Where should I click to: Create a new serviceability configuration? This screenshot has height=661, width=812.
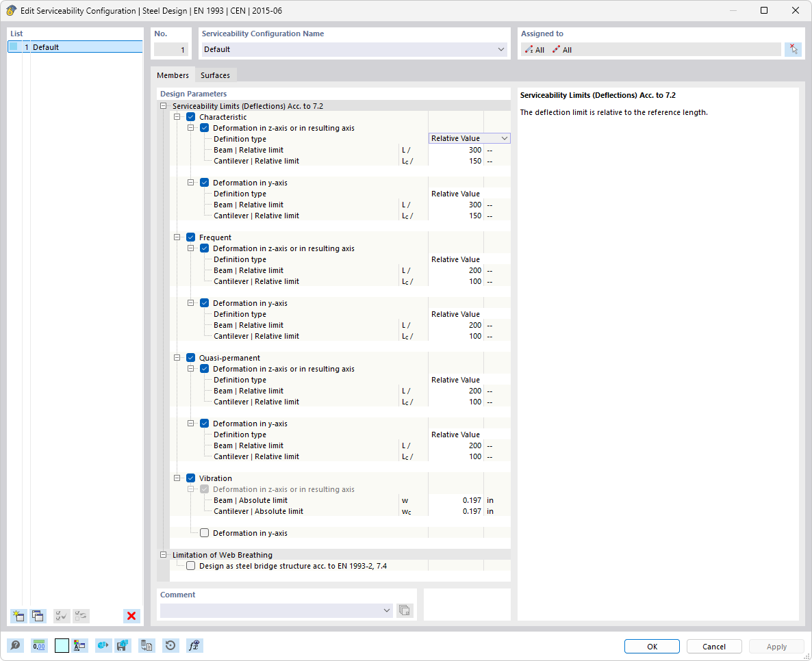(x=18, y=616)
